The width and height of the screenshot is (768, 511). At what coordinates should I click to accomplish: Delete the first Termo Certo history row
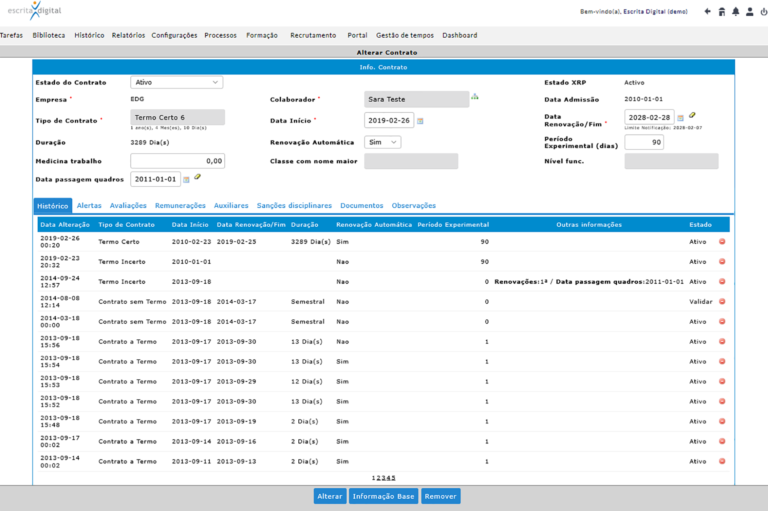pyautogui.click(x=722, y=242)
